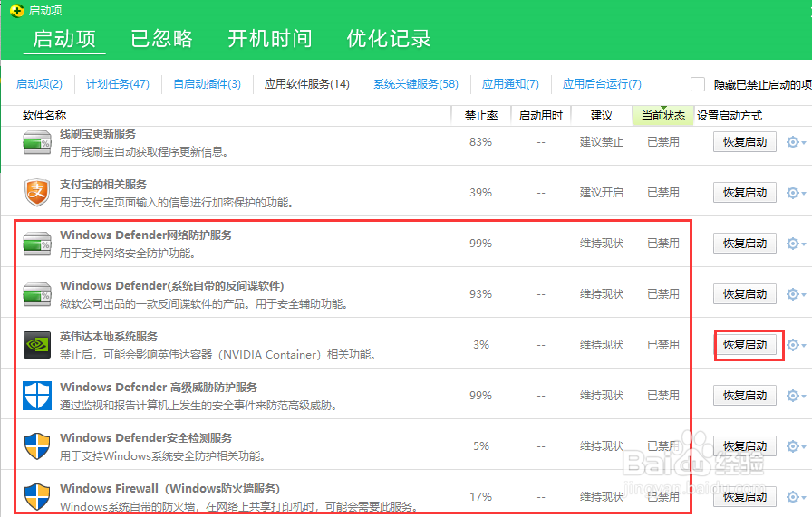
Task: Click Windows Defender安全检测服务 shield icon
Action: coord(37,446)
